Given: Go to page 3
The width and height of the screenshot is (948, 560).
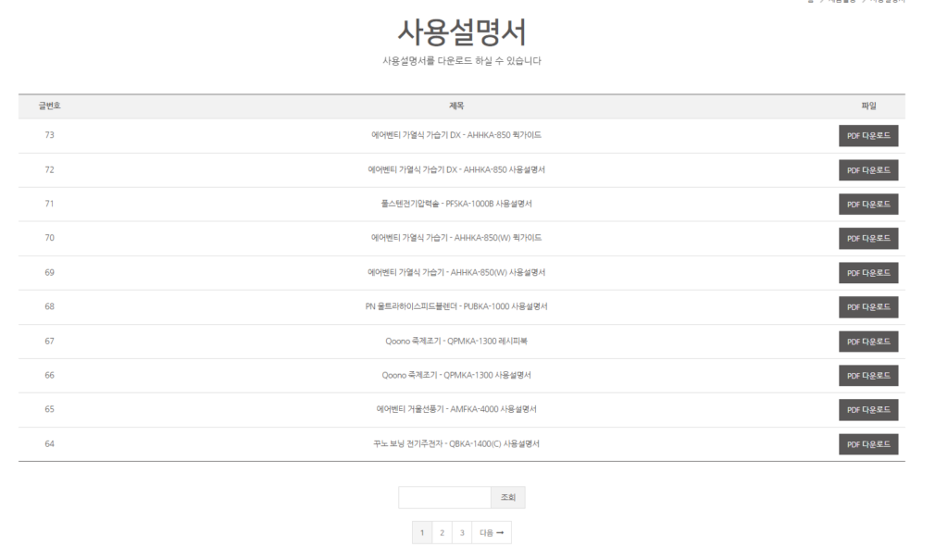Looking at the screenshot, I should (462, 533).
